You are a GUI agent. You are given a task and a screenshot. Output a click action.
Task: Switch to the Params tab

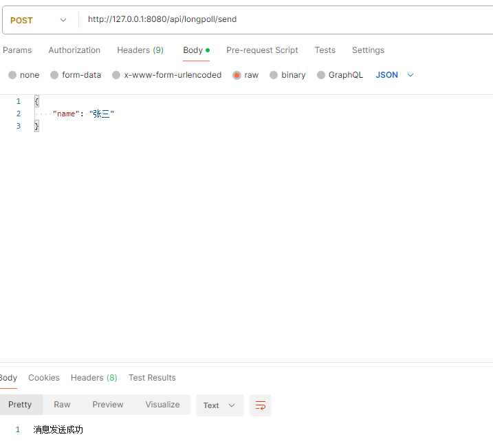point(17,50)
